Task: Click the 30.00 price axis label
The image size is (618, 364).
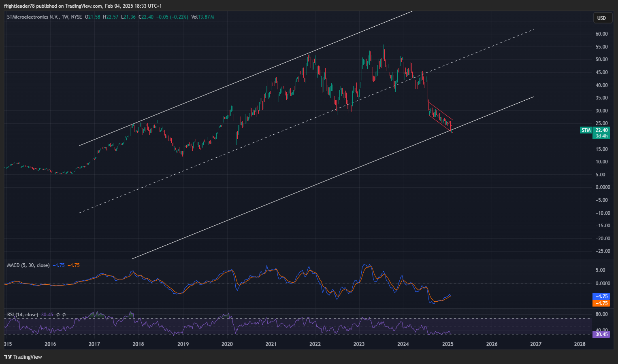Action: click(x=601, y=111)
